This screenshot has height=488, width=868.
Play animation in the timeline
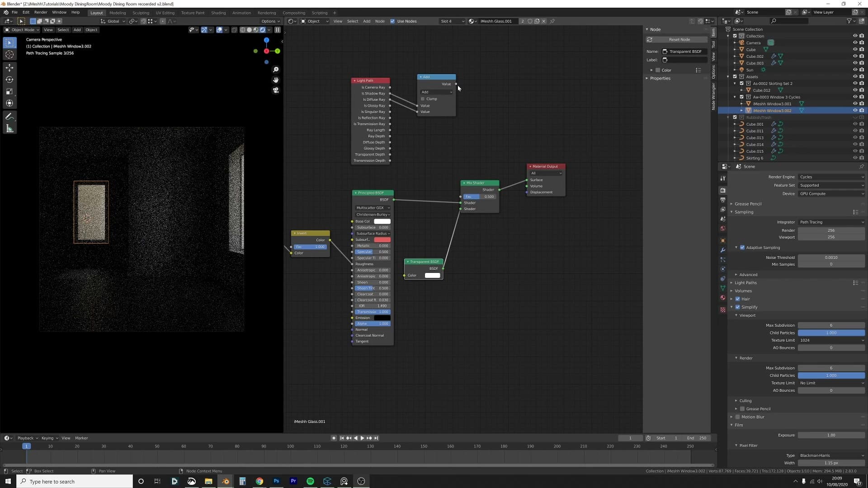(x=362, y=438)
